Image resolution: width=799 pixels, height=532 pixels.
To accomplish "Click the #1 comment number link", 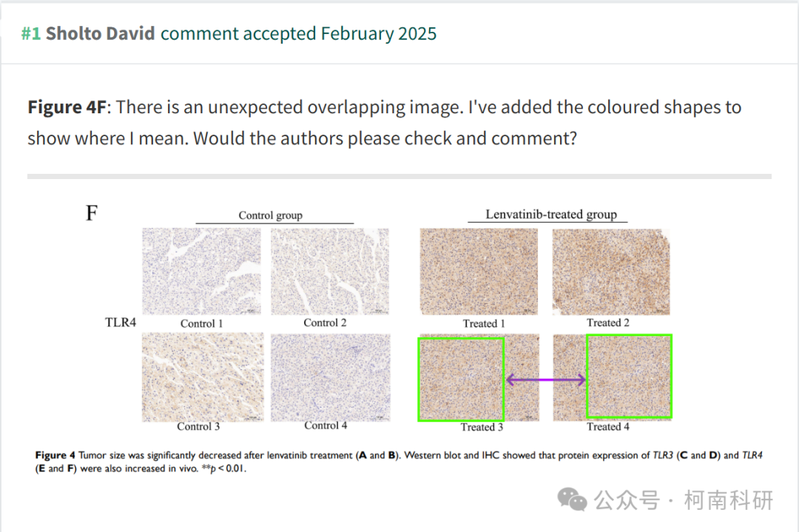I will tap(30, 33).
